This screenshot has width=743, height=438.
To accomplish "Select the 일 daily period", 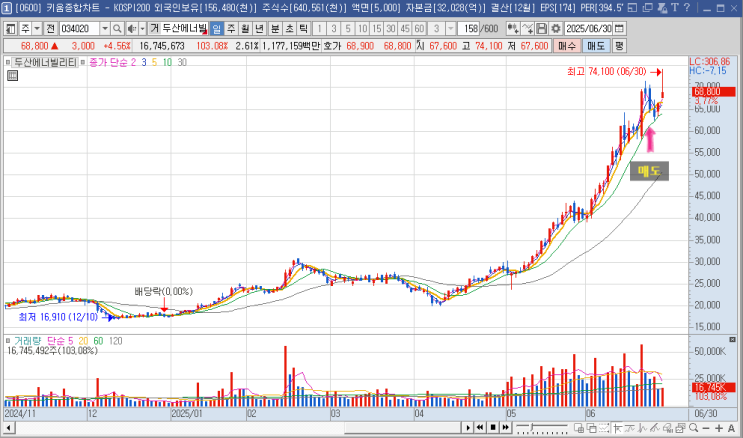I will (x=217, y=29).
